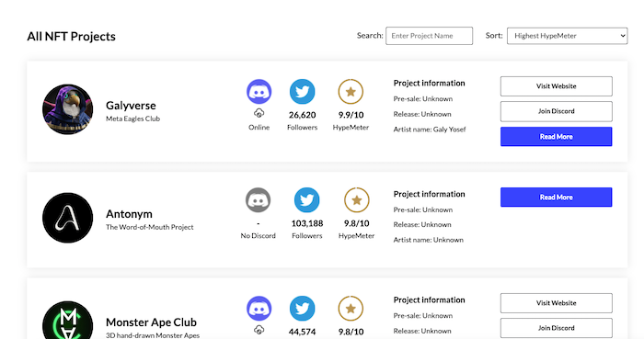This screenshot has width=644, height=339.
Task: Read More about Antonym
Action: tap(556, 198)
